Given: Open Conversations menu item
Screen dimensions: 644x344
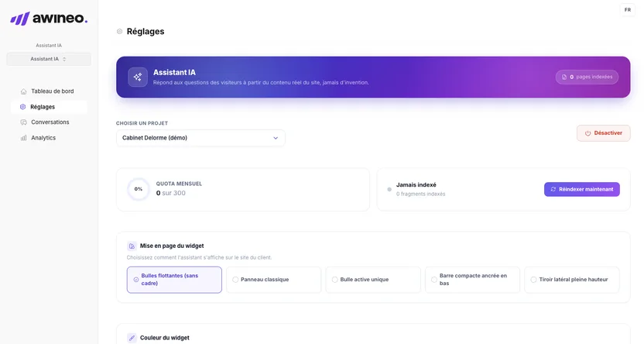Looking at the screenshot, I should 49,122.
